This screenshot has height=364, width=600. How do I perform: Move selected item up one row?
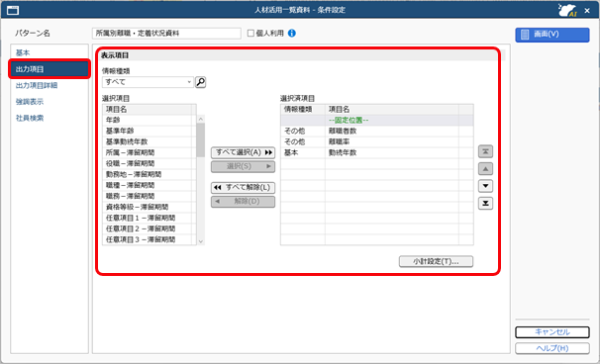485,168
